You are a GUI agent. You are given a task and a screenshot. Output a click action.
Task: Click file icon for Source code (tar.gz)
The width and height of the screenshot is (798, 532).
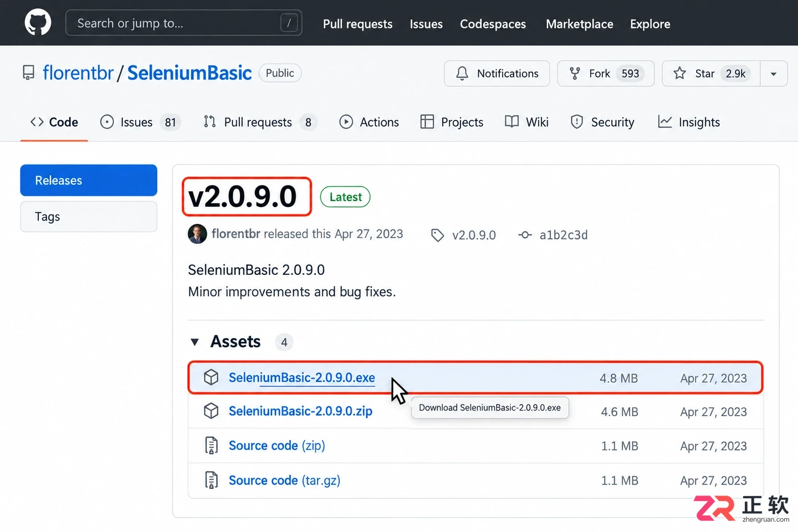[x=211, y=480]
